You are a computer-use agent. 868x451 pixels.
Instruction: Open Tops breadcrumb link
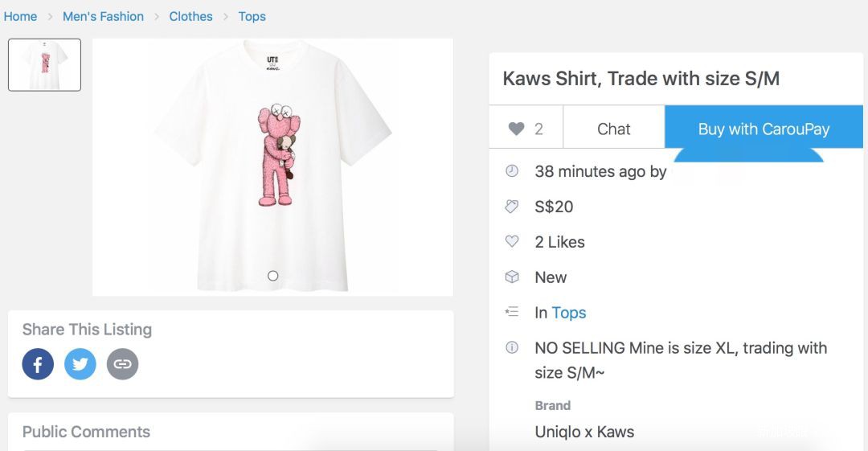coord(252,16)
